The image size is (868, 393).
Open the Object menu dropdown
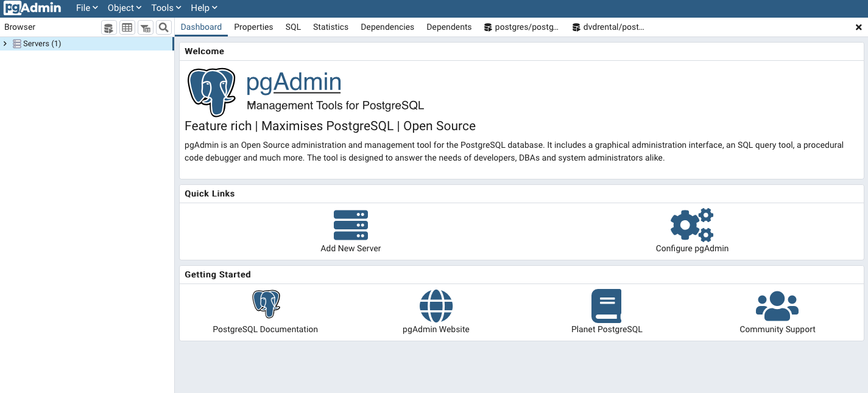pos(124,8)
